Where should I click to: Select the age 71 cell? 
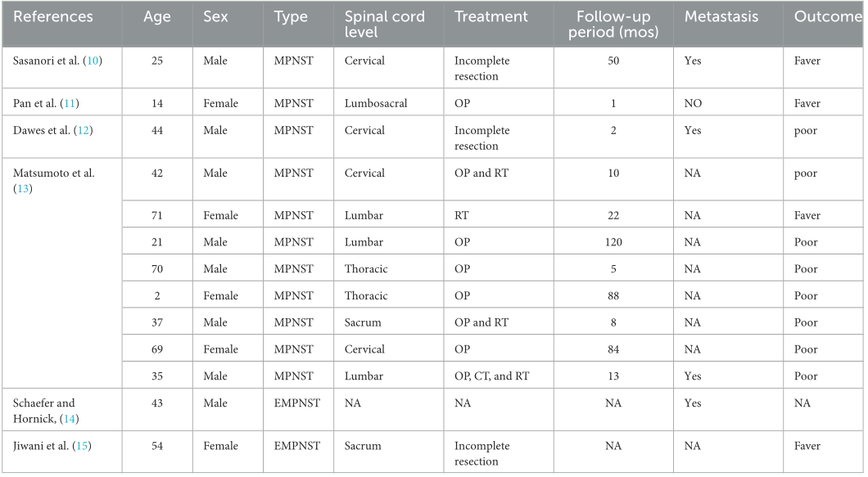click(x=157, y=215)
